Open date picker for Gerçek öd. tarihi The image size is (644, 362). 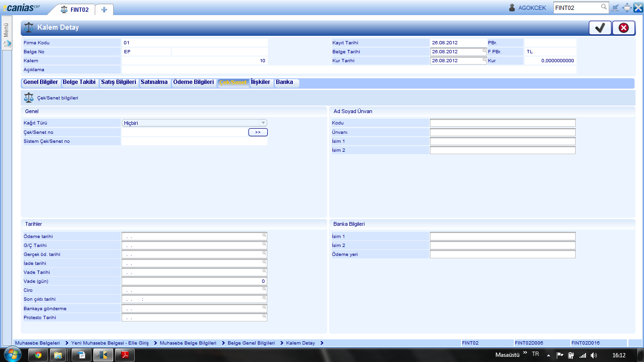click(264, 253)
